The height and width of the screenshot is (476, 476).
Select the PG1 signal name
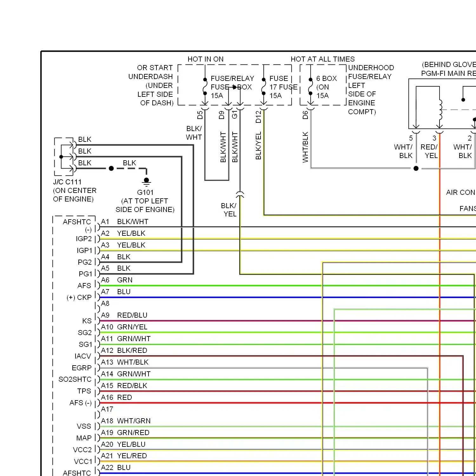click(85, 274)
